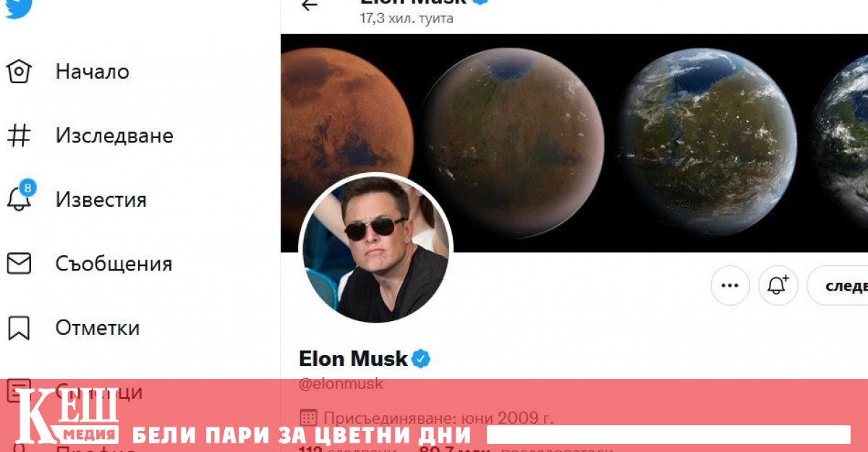Select the Отметки menu item

pos(98,328)
